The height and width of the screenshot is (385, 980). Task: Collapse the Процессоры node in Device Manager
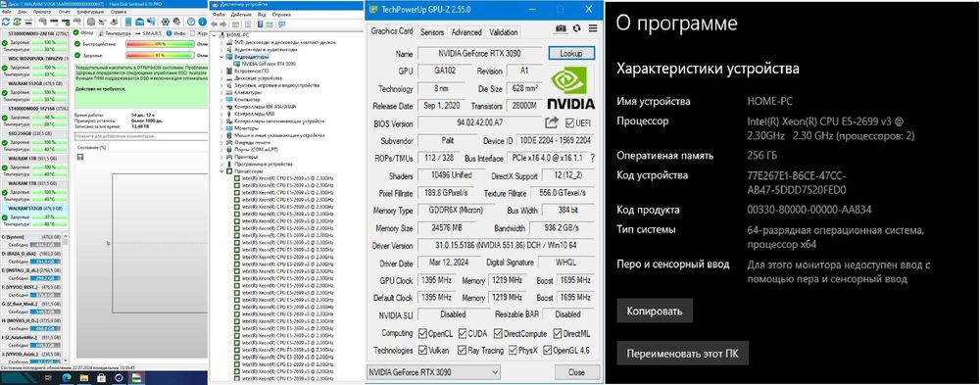(x=221, y=170)
